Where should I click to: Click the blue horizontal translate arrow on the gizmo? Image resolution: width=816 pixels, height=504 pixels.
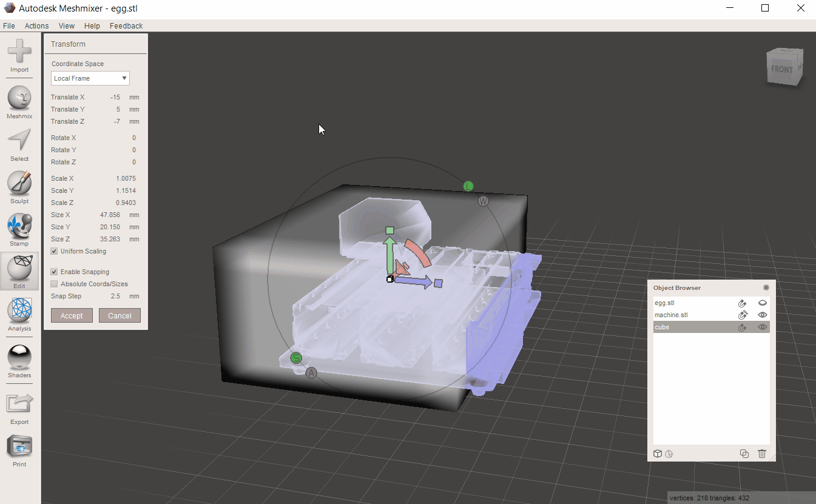(413, 281)
